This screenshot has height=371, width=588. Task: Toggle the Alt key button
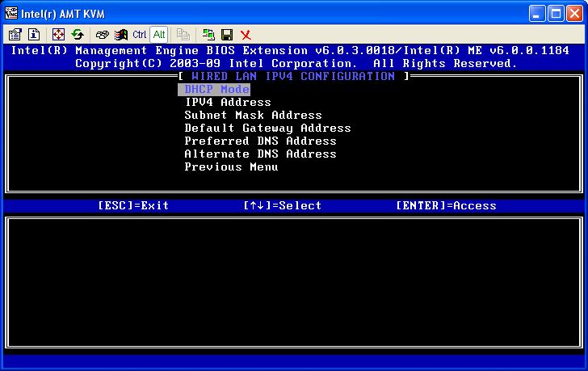[158, 35]
